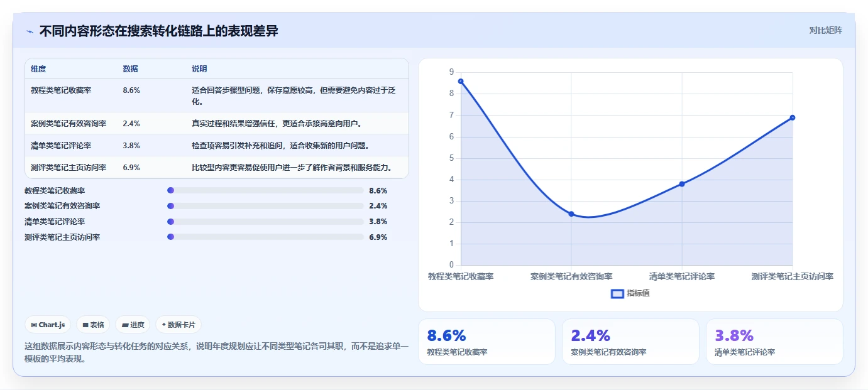Click the 案例类笔记有效咨询率 progress bar
Viewport: 868px width, 390px height.
coord(265,206)
